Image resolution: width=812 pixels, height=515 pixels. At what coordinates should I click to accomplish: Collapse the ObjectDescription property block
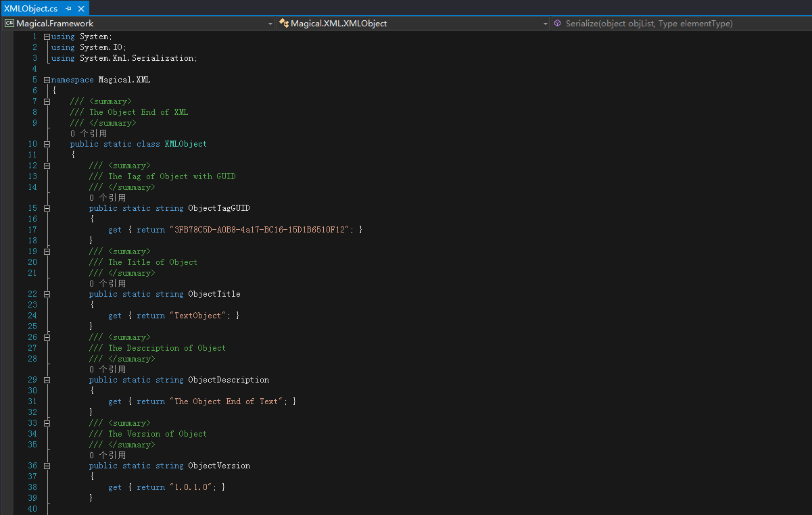[x=47, y=380]
